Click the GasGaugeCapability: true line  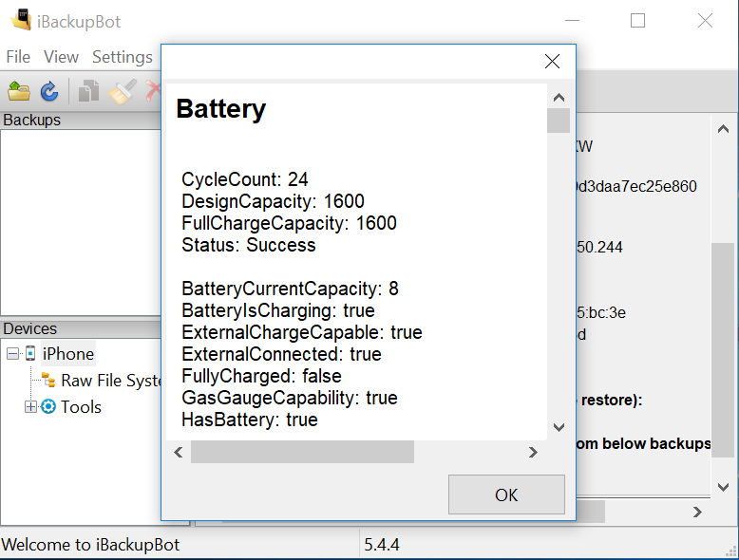[290, 398]
